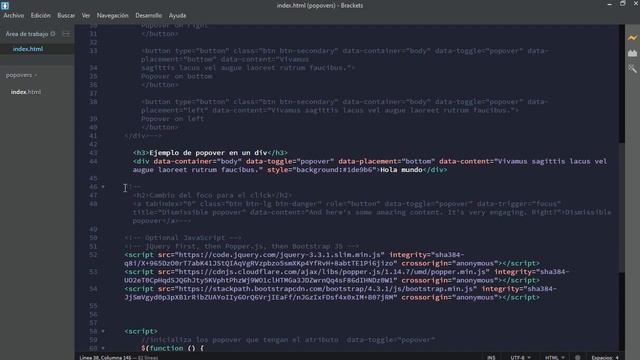Open the Archivo menu
Viewport: 640px width, 360px height.
point(13,16)
